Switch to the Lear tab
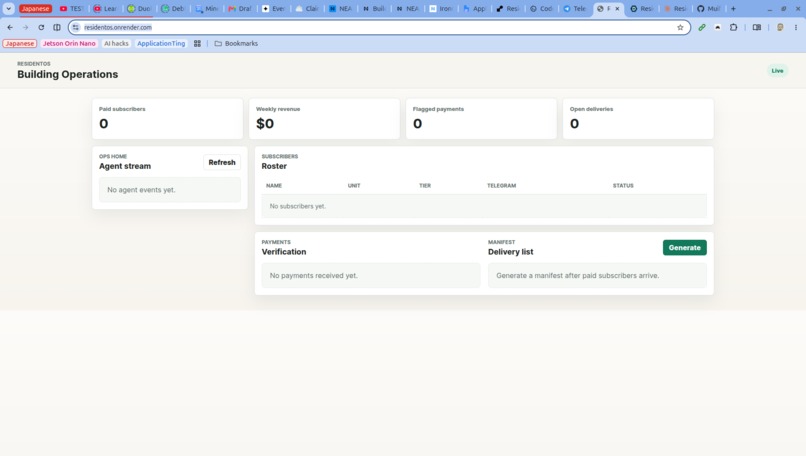 click(105, 9)
